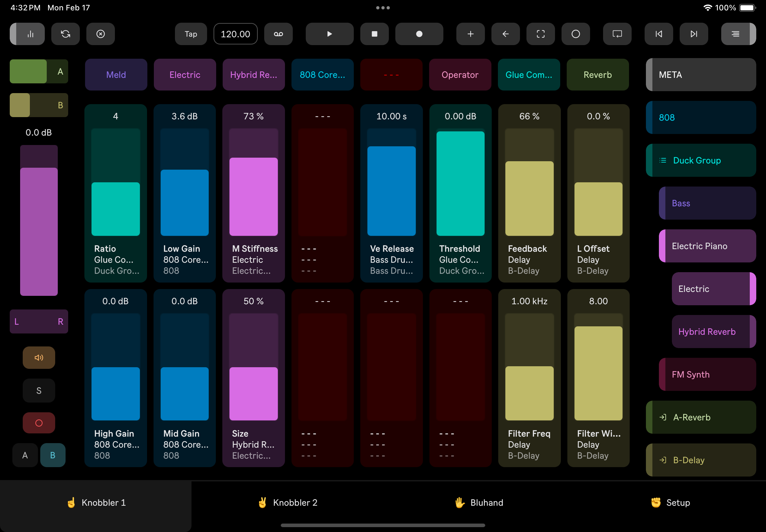Viewport: 766px width, 532px height.
Task: Select the Electric device in track list
Action: (x=714, y=289)
